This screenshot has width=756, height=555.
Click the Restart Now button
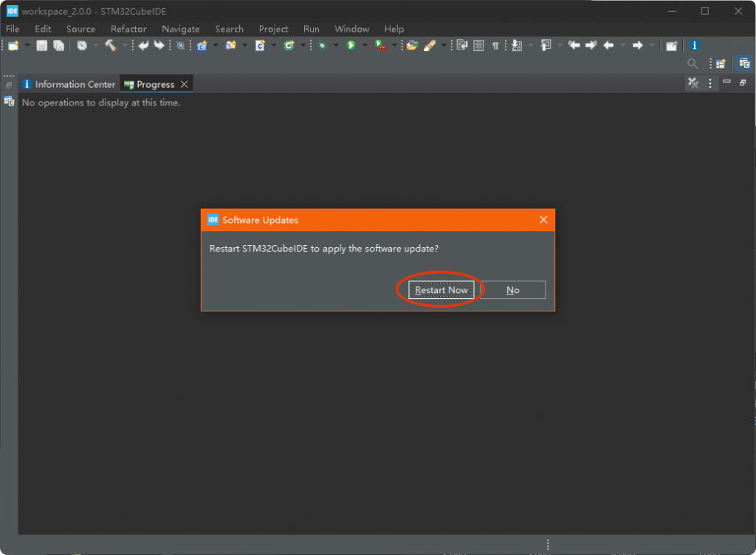(x=441, y=290)
